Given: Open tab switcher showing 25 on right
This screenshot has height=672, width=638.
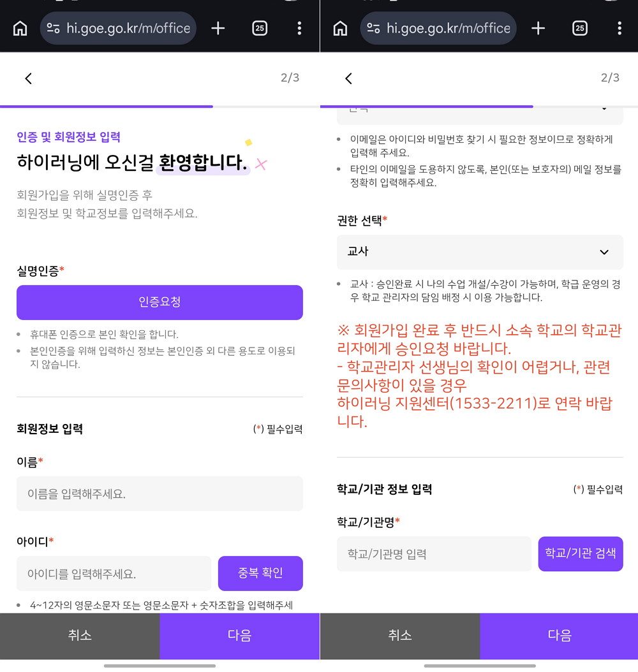Looking at the screenshot, I should [x=580, y=28].
